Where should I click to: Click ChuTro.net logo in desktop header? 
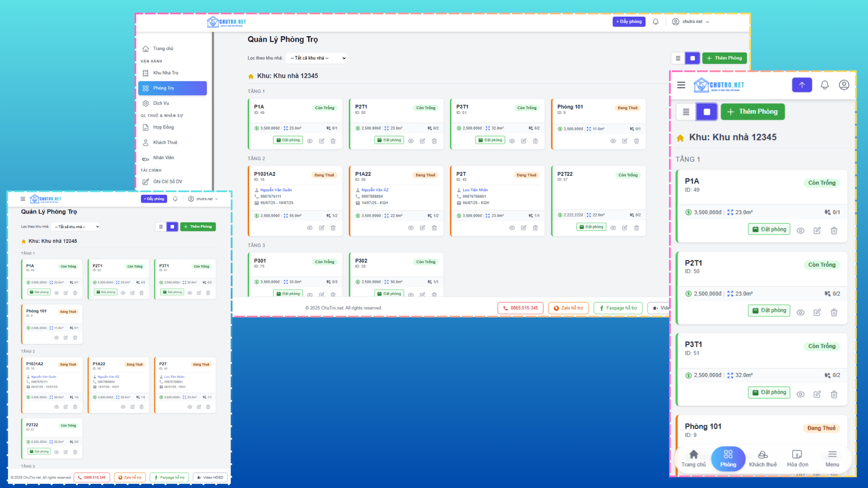[x=226, y=22]
